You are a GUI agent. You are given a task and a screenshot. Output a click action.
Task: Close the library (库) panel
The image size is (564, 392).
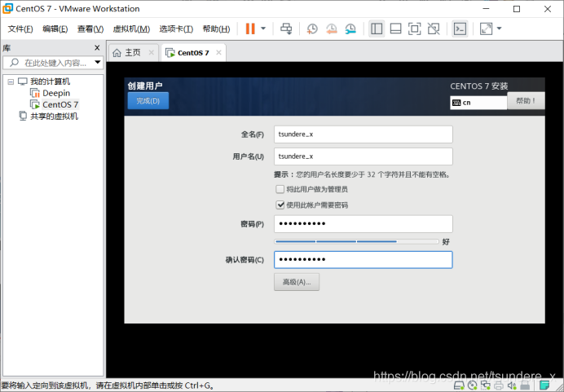click(x=97, y=47)
